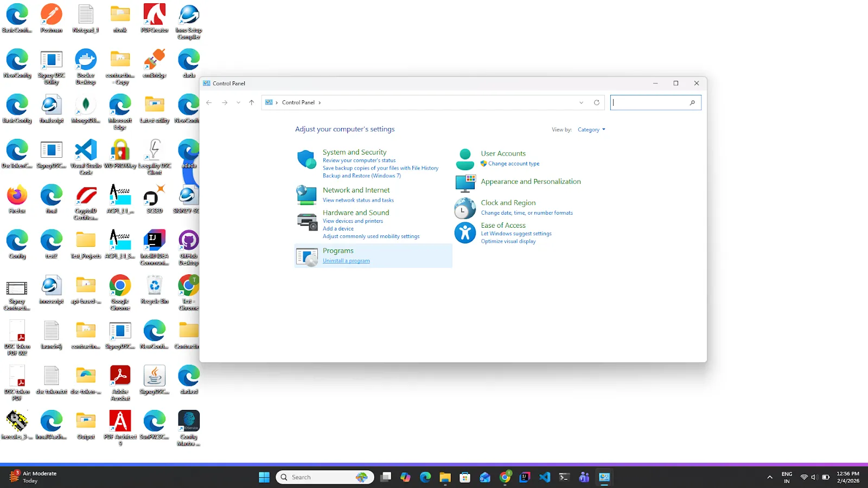Open File Explorer from the taskbar
The height and width of the screenshot is (488, 868).
click(445, 477)
